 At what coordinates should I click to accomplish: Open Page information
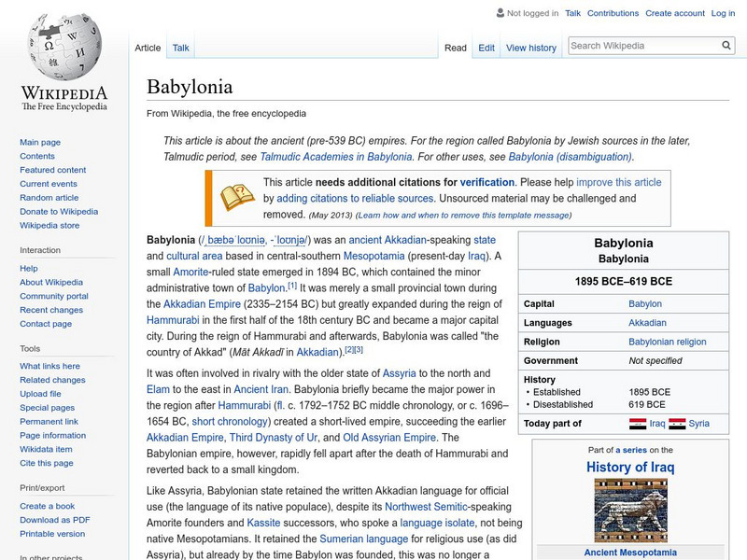(53, 435)
